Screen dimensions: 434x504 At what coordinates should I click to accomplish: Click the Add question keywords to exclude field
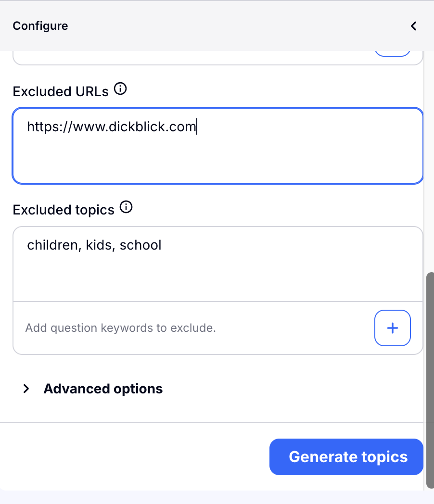point(192,328)
